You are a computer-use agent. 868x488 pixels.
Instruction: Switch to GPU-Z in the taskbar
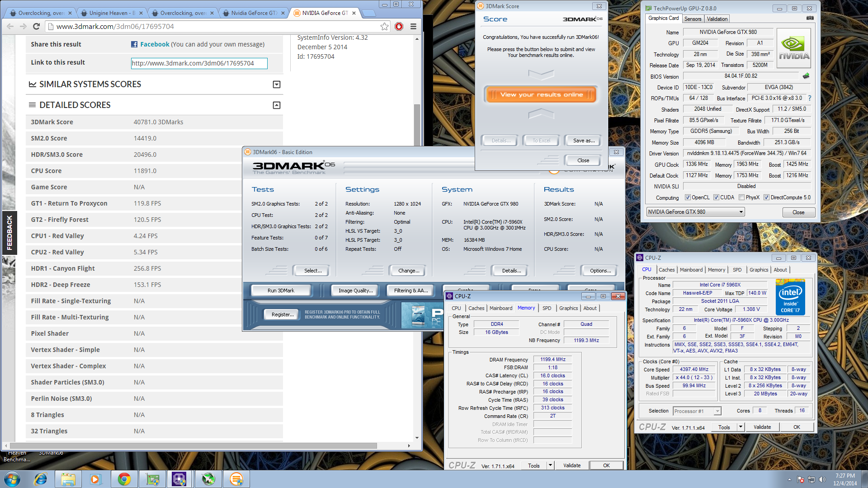[152, 479]
